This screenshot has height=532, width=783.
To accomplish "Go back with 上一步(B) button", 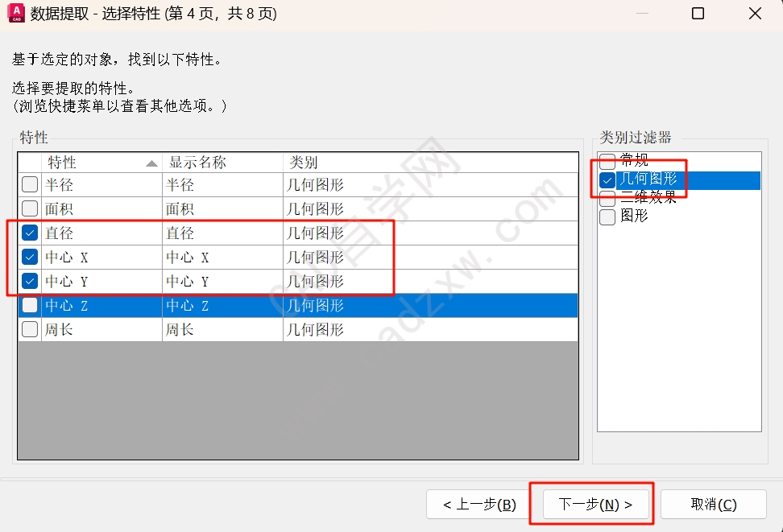I will point(479,504).
